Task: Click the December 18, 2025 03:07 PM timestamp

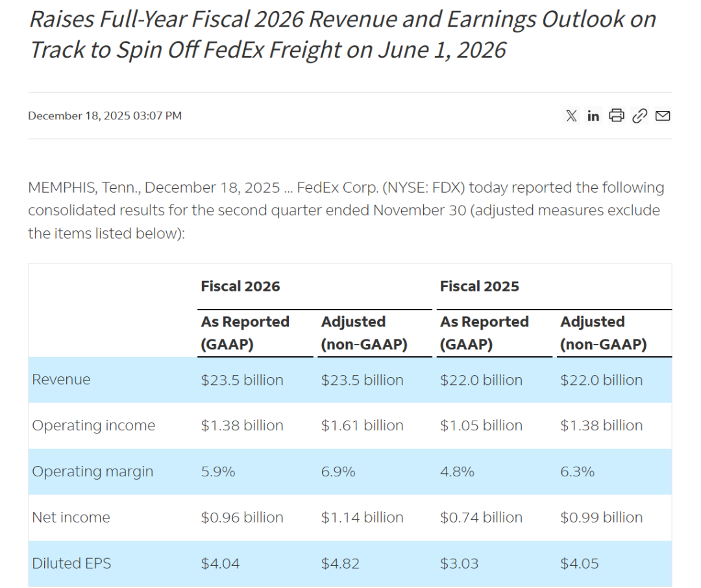Action: click(x=105, y=116)
